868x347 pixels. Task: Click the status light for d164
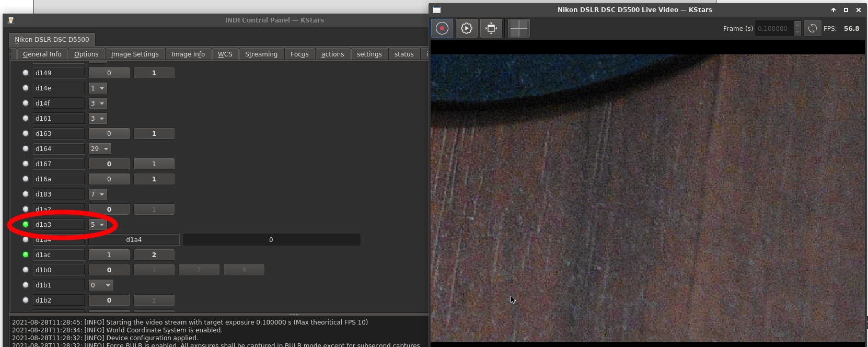(x=25, y=148)
